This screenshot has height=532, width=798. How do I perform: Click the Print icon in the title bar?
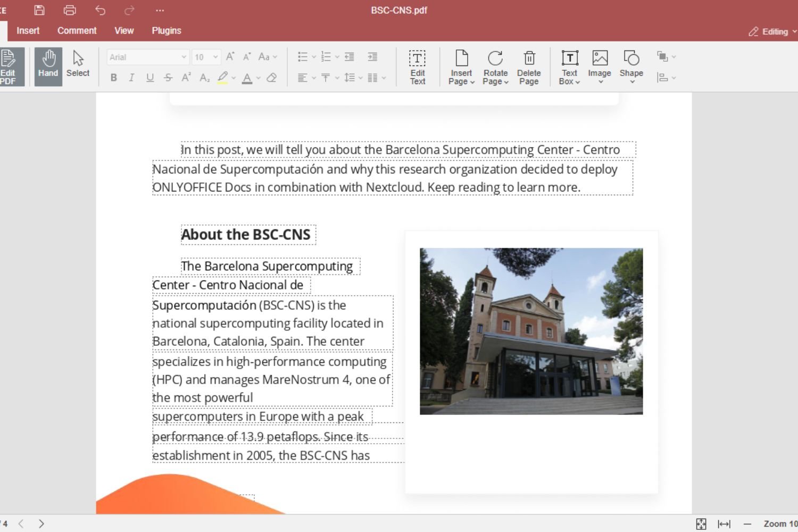(x=70, y=10)
